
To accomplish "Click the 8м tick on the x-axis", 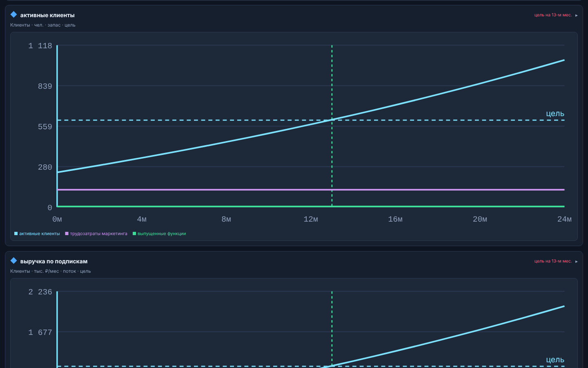I will tap(226, 219).
